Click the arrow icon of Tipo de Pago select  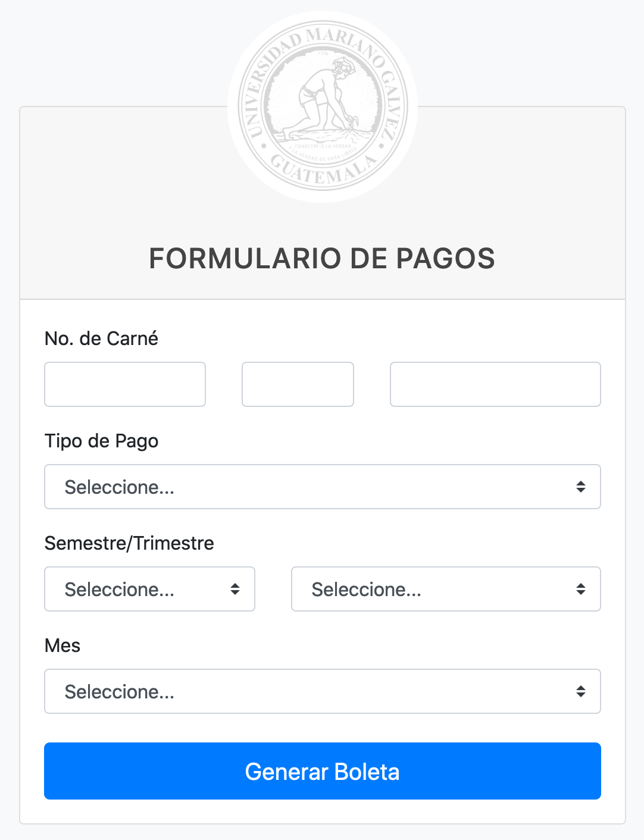(581, 487)
